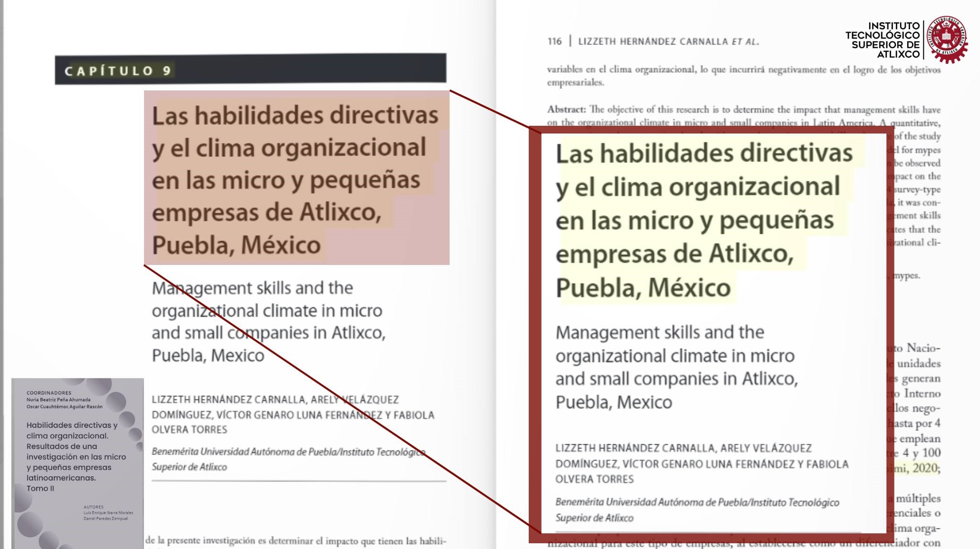Click the enlarged Spanish title 'Las habilidades directivas' in the right panel
Viewport: 980px width, 549px height.
pos(704,154)
